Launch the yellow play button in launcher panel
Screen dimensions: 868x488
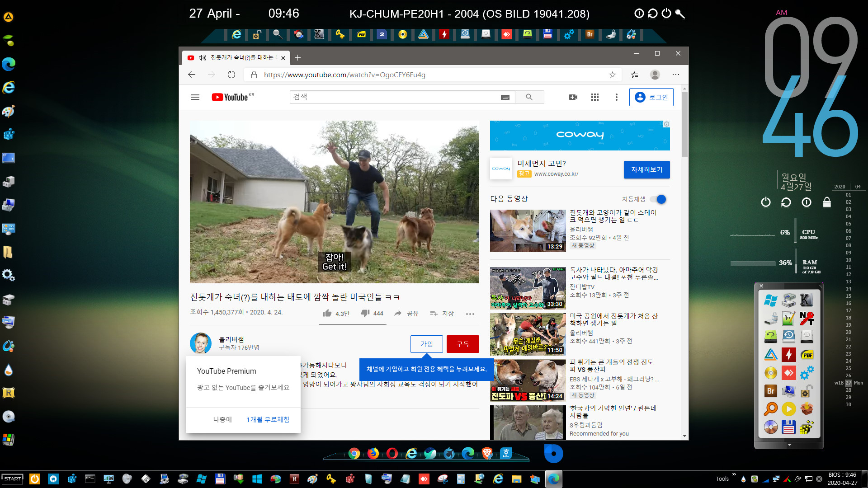coord(788,409)
